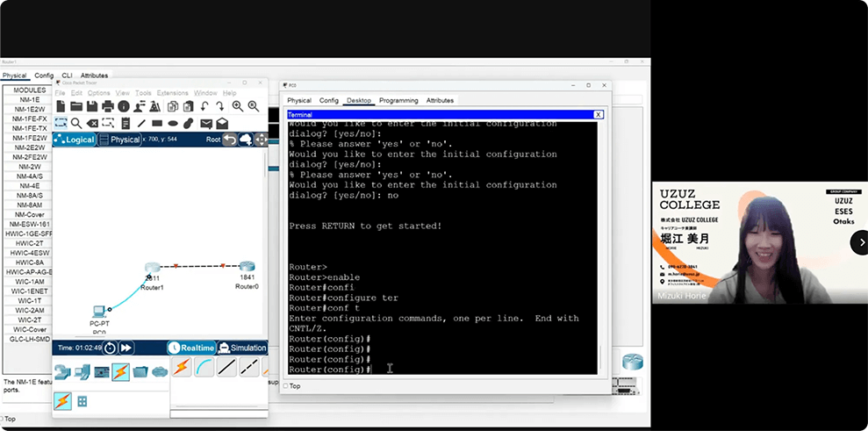Open the Options menu
868x431 pixels.
(98, 93)
